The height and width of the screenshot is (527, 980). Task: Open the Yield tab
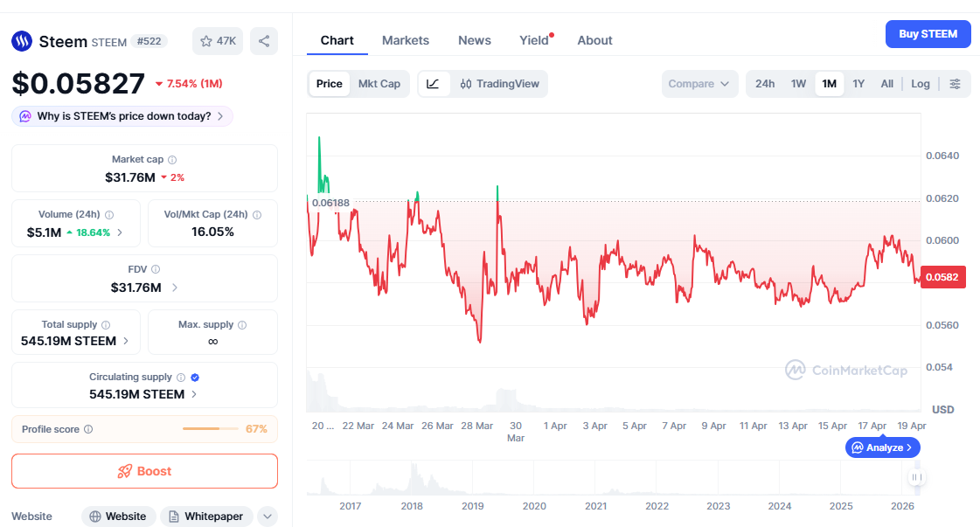(533, 40)
